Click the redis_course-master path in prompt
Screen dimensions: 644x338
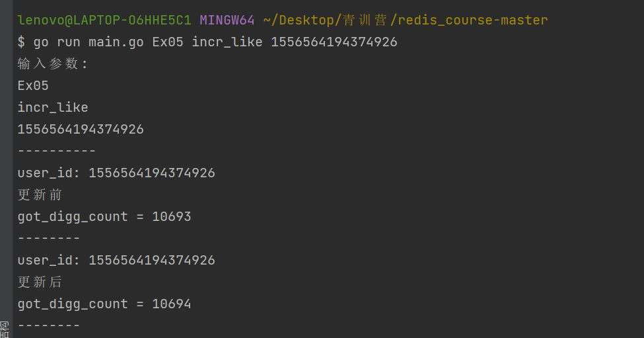(473, 20)
